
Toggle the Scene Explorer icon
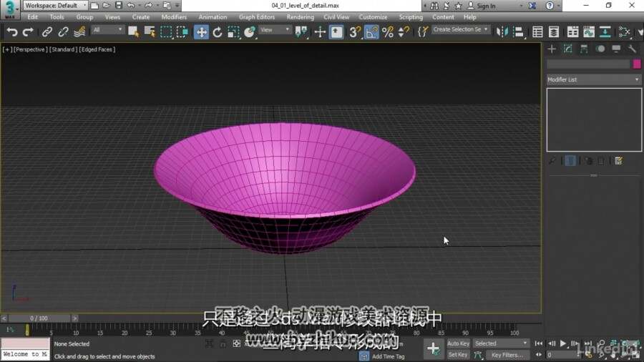click(537, 31)
